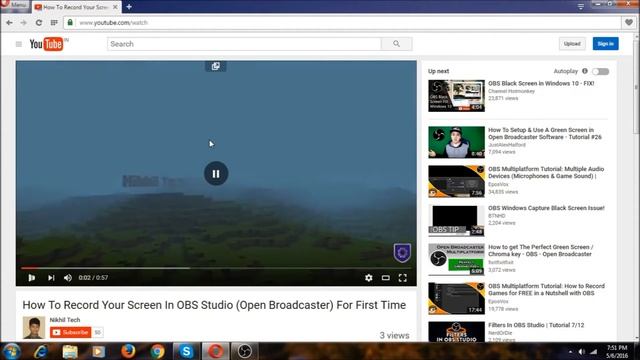Toggle the Autoplay switch
This screenshot has width=640, height=360.
(x=601, y=71)
